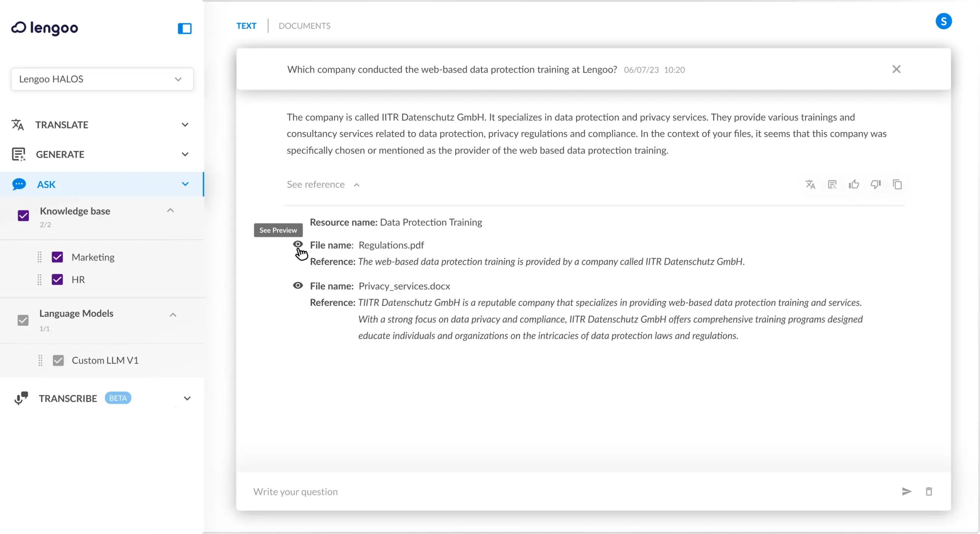Preview the Regulations.pdf file via eye icon
The width and height of the screenshot is (980, 534).
pyautogui.click(x=298, y=244)
